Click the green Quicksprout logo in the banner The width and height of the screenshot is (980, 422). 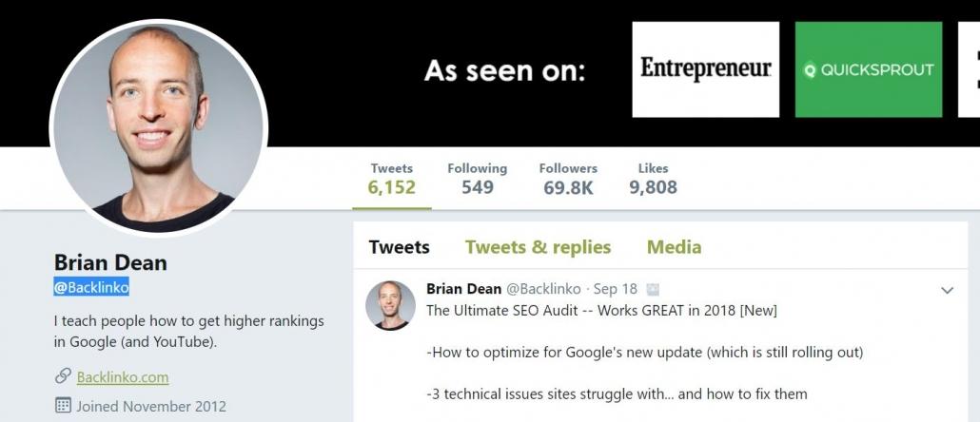[868, 69]
